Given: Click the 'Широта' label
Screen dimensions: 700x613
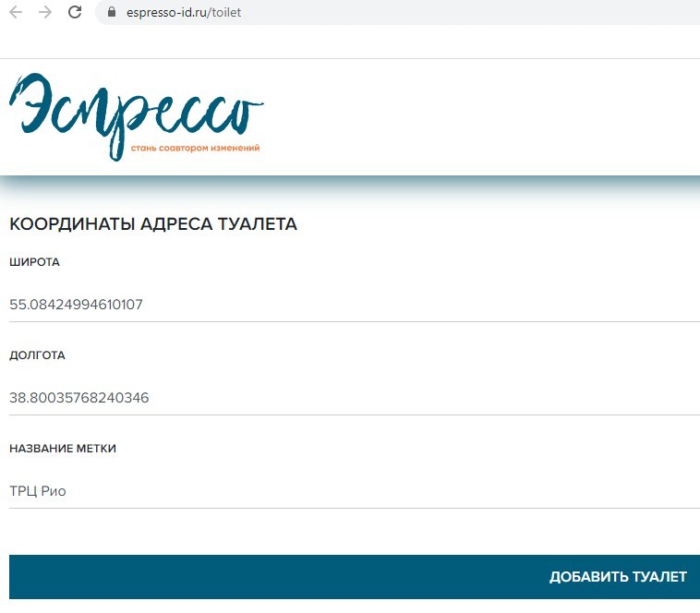Looking at the screenshot, I should click(34, 262).
